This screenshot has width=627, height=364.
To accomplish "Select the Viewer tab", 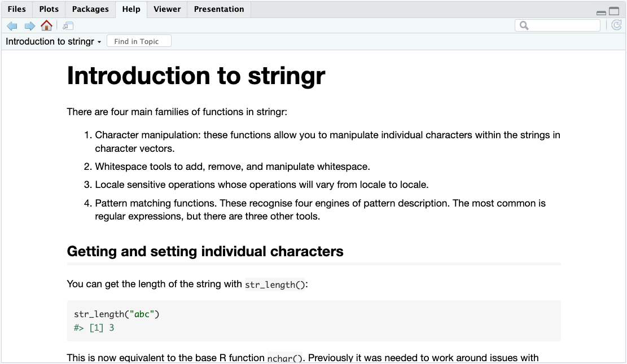I will click(x=167, y=9).
